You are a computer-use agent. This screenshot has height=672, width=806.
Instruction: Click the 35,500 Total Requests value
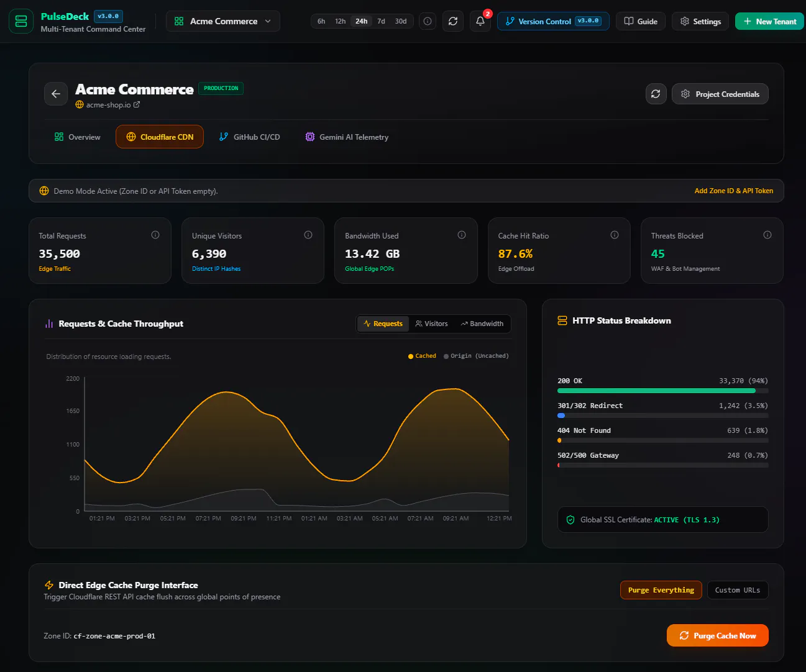[x=59, y=253]
